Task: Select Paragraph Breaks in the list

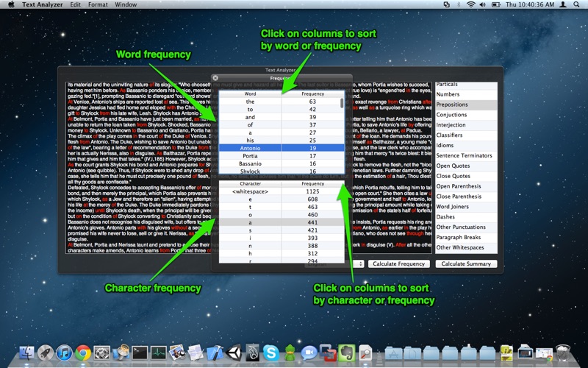Action: point(466,237)
